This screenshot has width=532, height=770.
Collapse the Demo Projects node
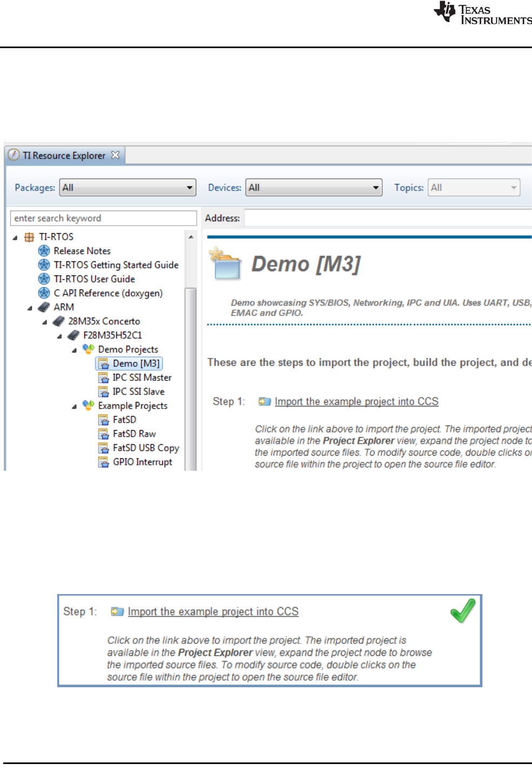coord(74,350)
